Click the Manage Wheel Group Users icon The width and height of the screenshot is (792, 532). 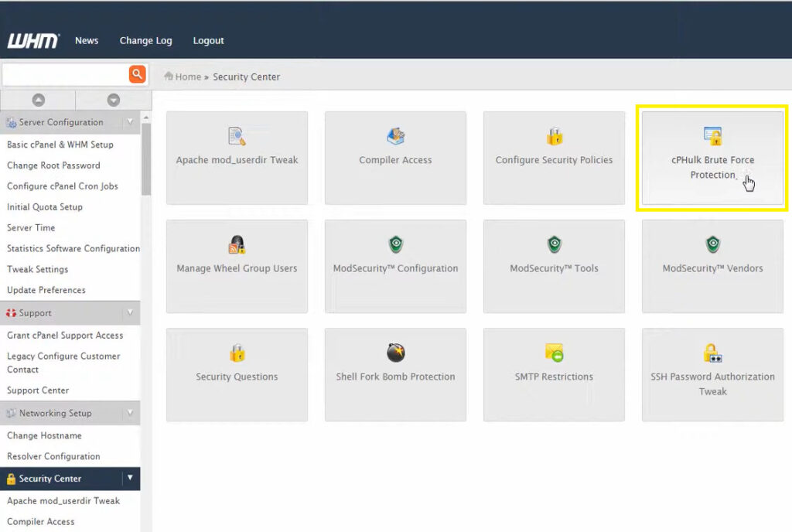pyautogui.click(x=237, y=245)
